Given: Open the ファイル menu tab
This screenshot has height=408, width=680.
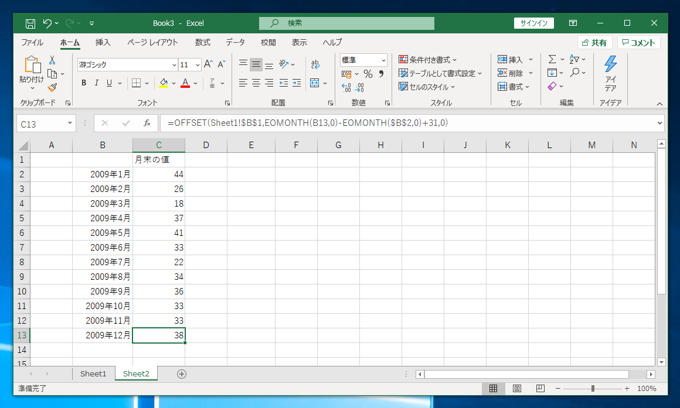Looking at the screenshot, I should click(x=32, y=42).
